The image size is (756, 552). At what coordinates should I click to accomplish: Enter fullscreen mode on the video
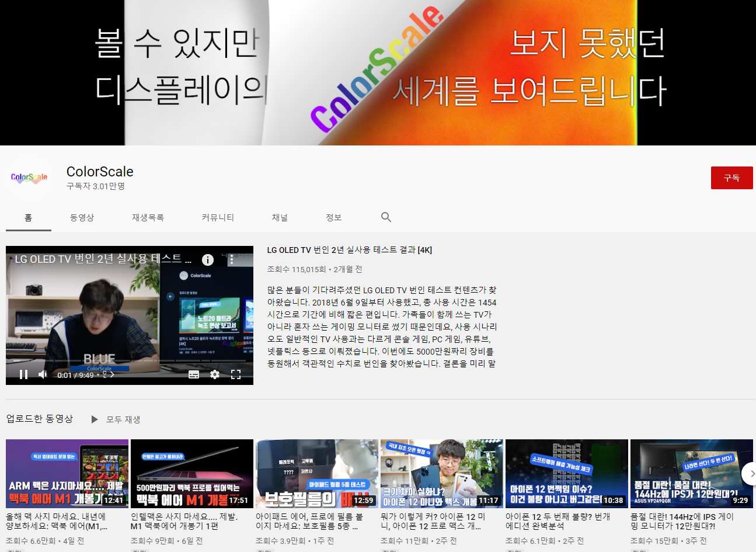click(x=236, y=374)
